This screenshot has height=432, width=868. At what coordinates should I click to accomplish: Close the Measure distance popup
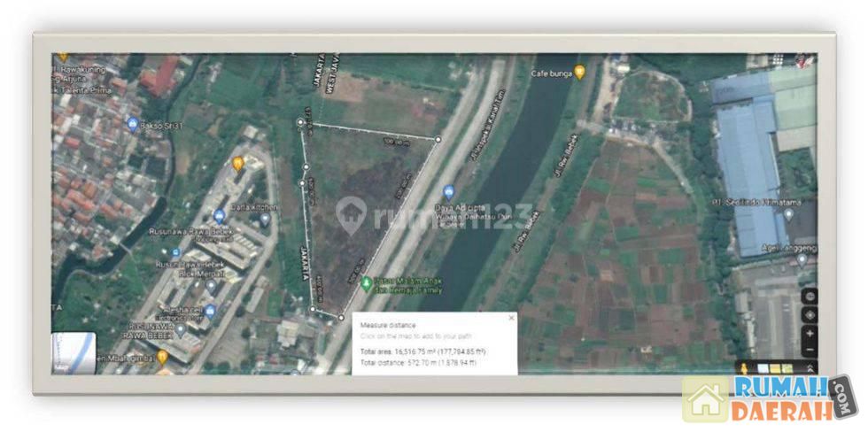pyautogui.click(x=511, y=318)
